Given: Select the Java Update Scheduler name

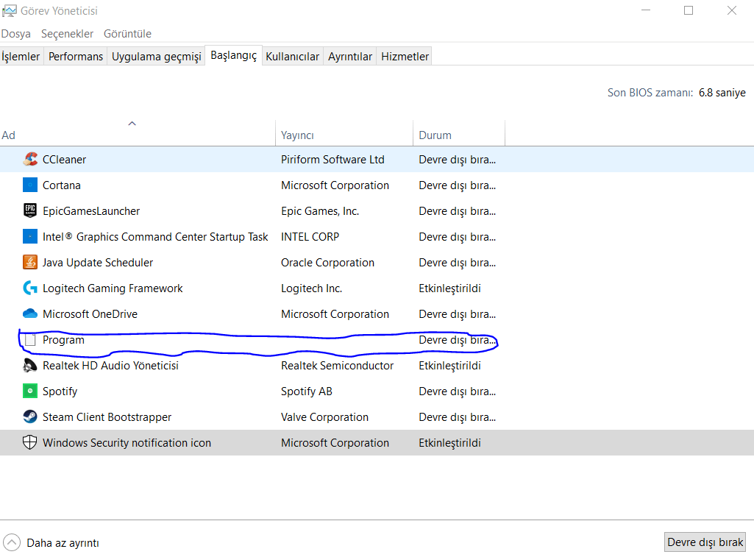Looking at the screenshot, I should [98, 262].
